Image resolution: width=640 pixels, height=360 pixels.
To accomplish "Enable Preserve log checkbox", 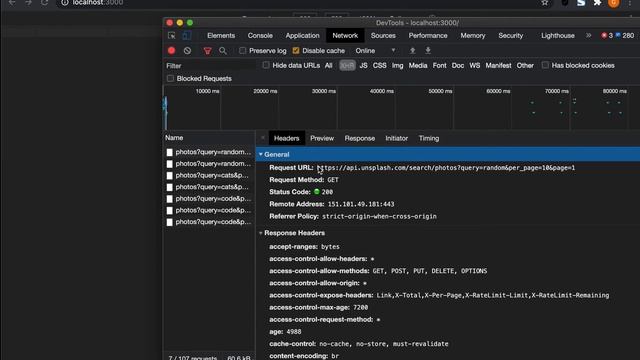I will 242,50.
